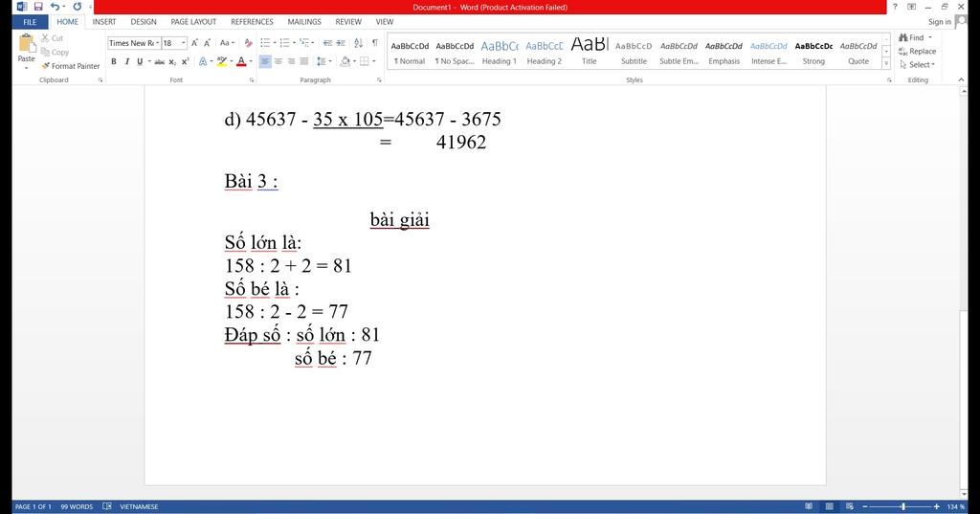Image resolution: width=980 pixels, height=514 pixels.
Task: Toggle strikethrough formatting
Action: pyautogui.click(x=160, y=61)
